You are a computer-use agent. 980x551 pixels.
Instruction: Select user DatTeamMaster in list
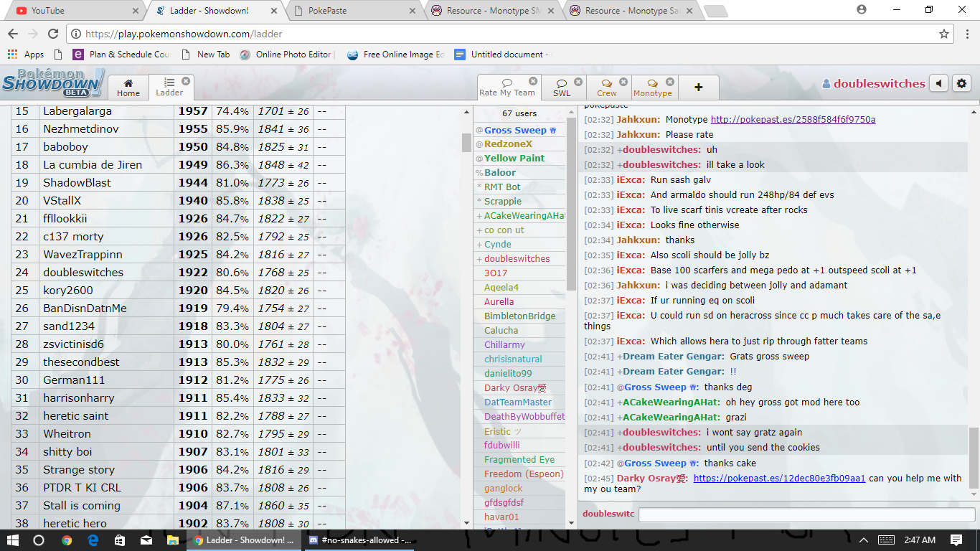pos(518,402)
